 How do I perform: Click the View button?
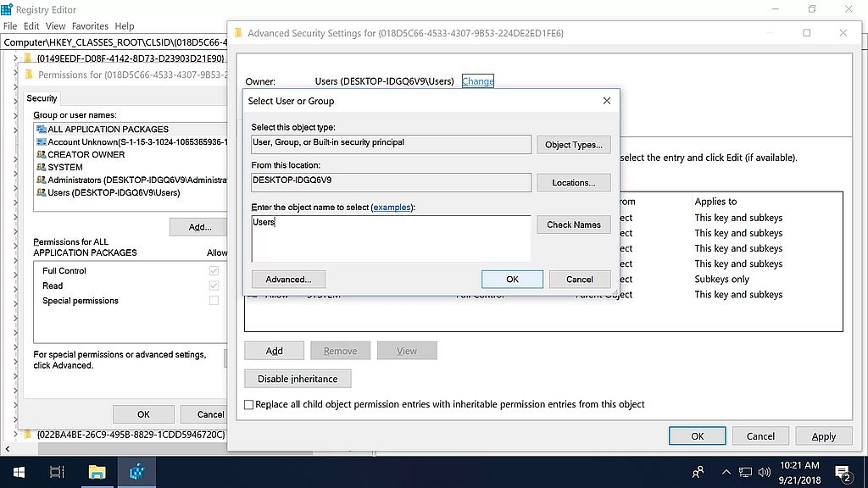(x=407, y=351)
